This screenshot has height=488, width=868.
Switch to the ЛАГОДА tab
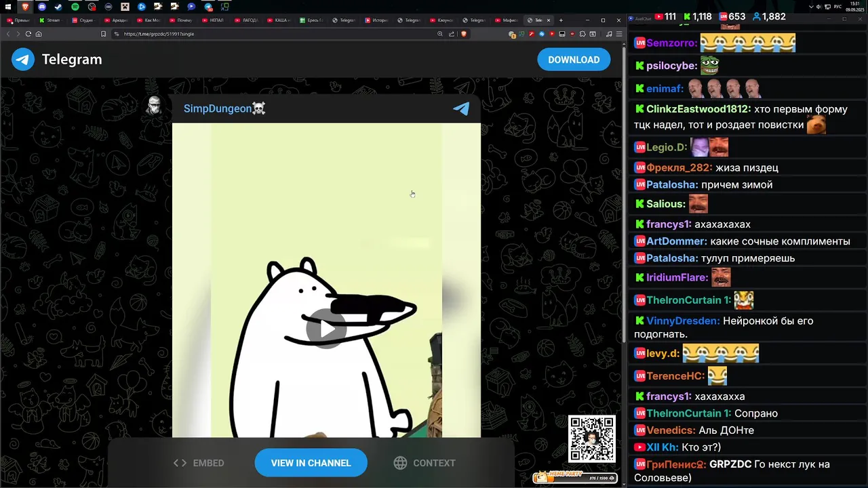click(x=247, y=20)
